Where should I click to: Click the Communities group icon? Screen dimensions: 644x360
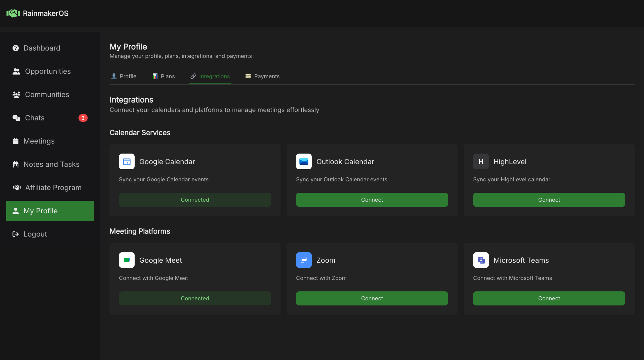[x=16, y=94]
